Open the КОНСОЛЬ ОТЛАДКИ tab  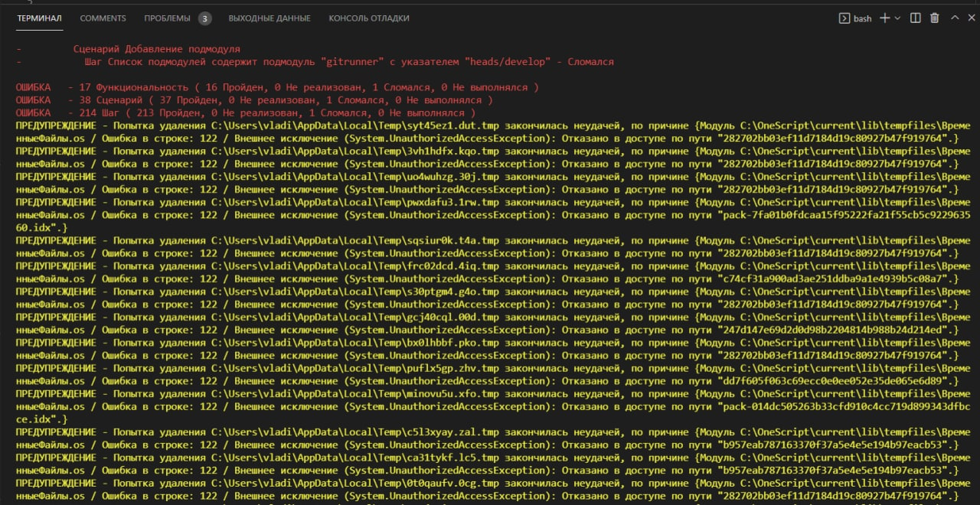[x=369, y=18]
